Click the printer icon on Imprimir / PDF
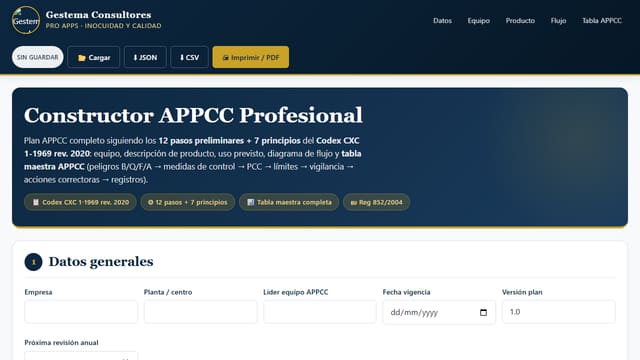Image resolution: width=640 pixels, height=360 pixels. click(x=225, y=58)
